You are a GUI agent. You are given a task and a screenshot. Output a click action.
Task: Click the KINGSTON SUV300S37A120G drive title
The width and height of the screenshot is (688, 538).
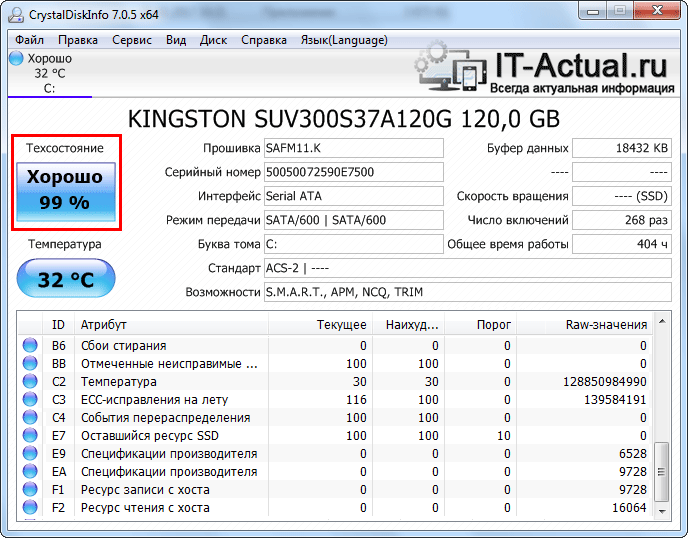point(344,119)
